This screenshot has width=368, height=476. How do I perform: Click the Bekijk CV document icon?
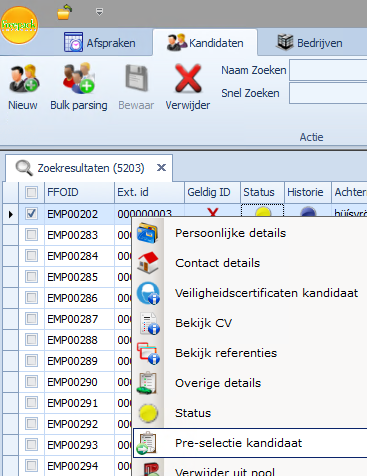[x=150, y=323]
